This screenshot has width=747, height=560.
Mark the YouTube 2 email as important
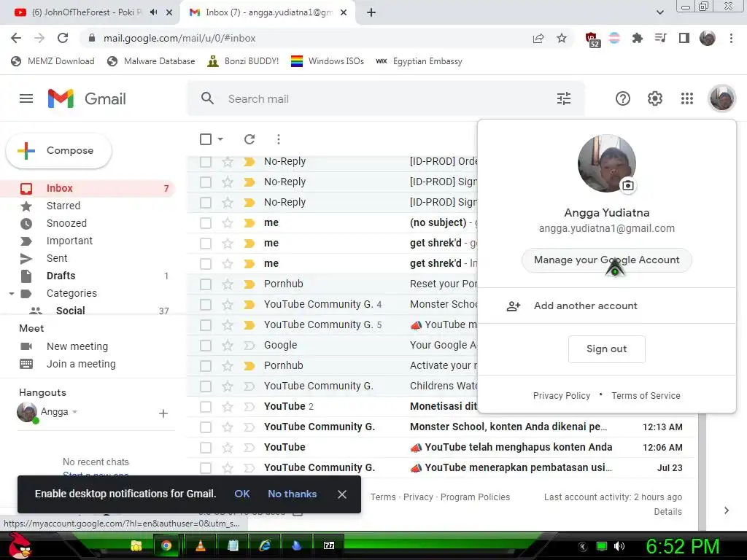tap(249, 407)
